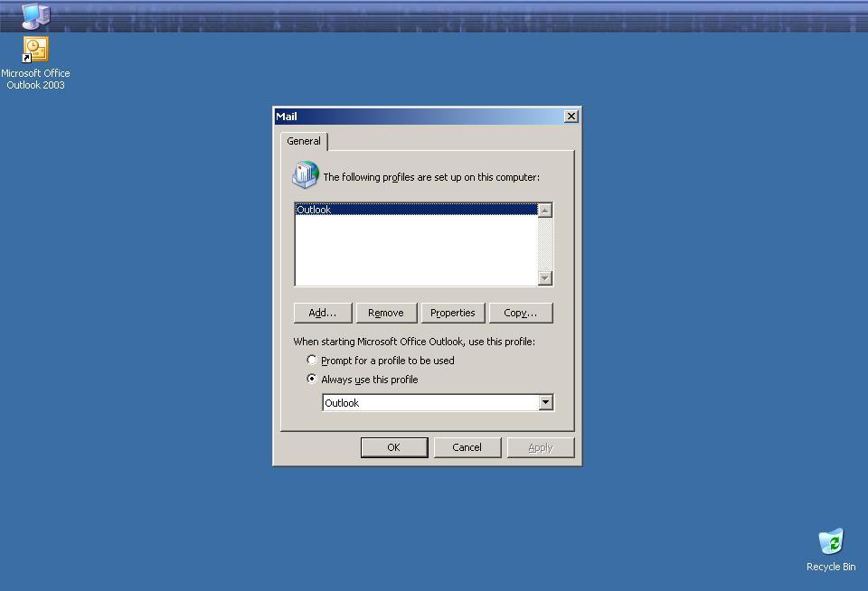Select Always use this profile option
The height and width of the screenshot is (591, 868).
pyautogui.click(x=363, y=379)
